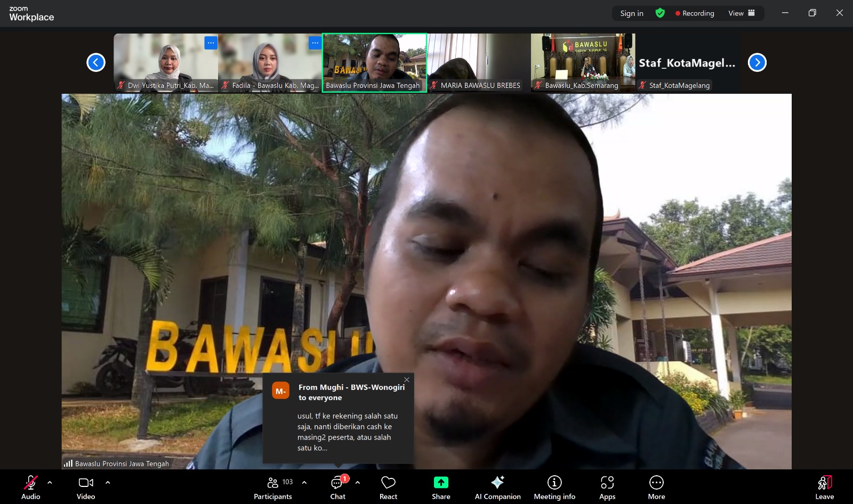Click the Sign in button
This screenshot has width=853, height=504.
(632, 13)
